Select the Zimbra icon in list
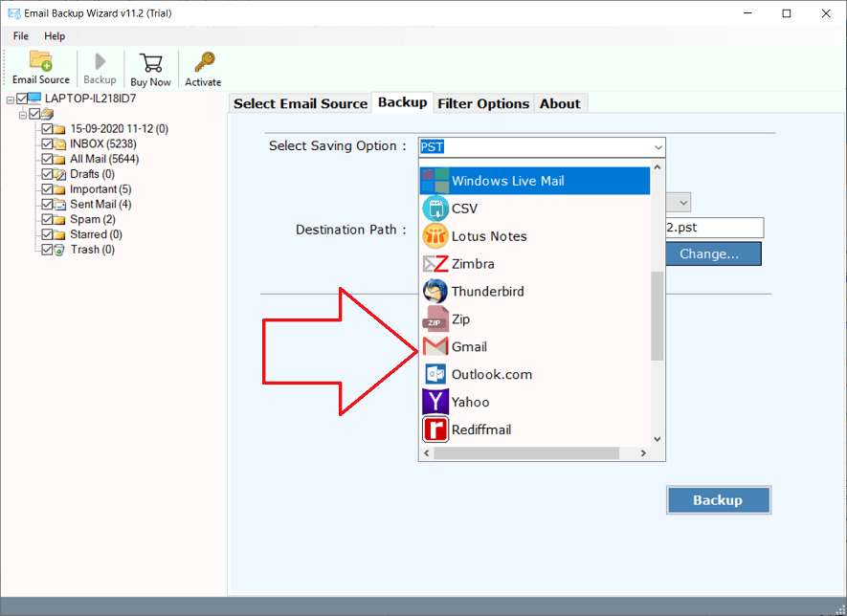Viewport: 847px width, 616px height. (435, 263)
